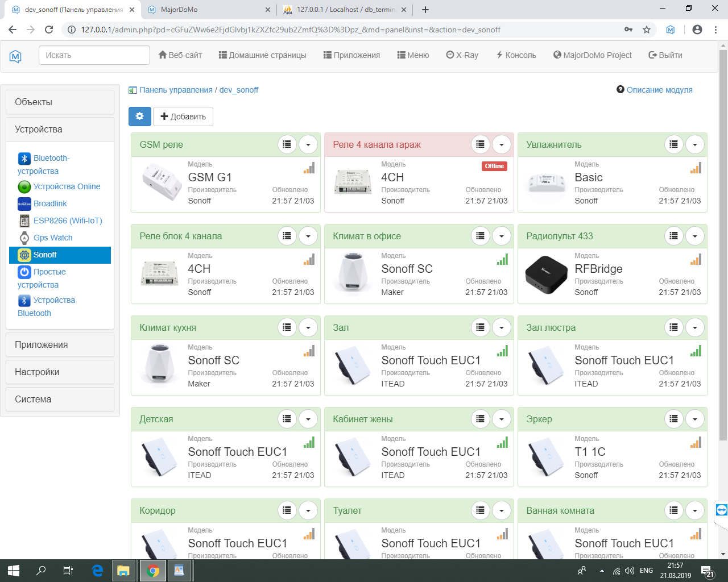Open the Bluetooth-устройства sidebar link
This screenshot has width=728, height=582.
pyautogui.click(x=44, y=164)
